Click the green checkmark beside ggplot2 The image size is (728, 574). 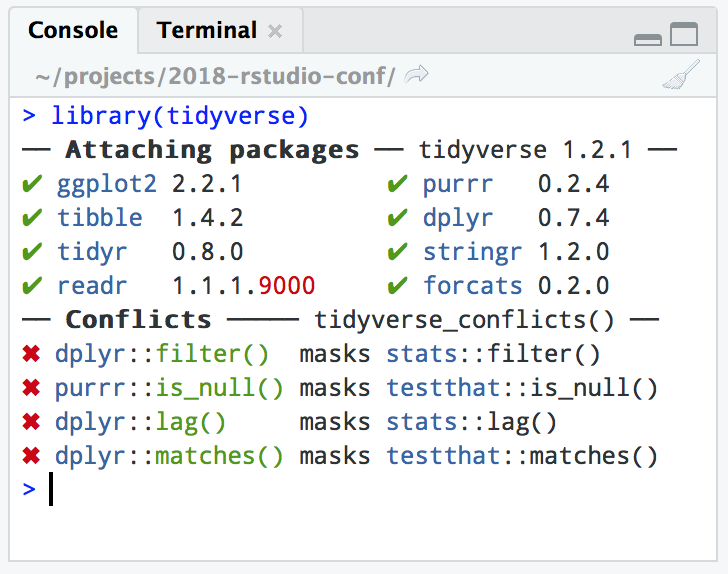[x=32, y=184]
